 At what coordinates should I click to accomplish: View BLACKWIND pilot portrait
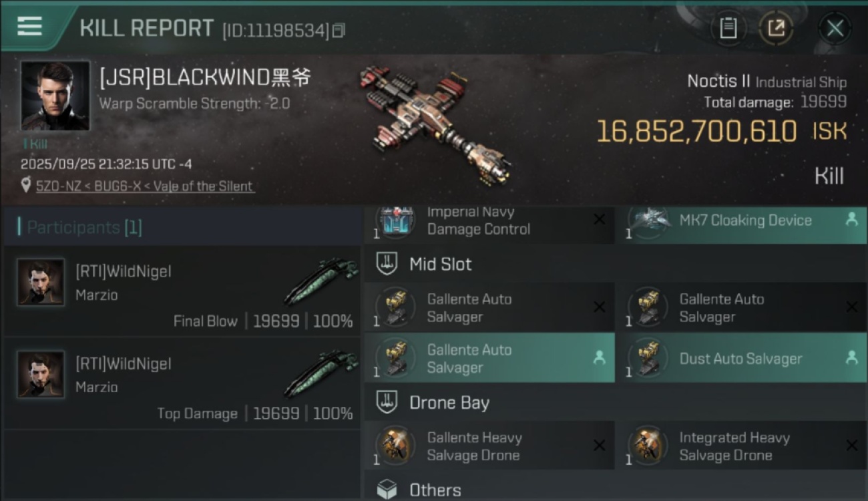pos(55,96)
